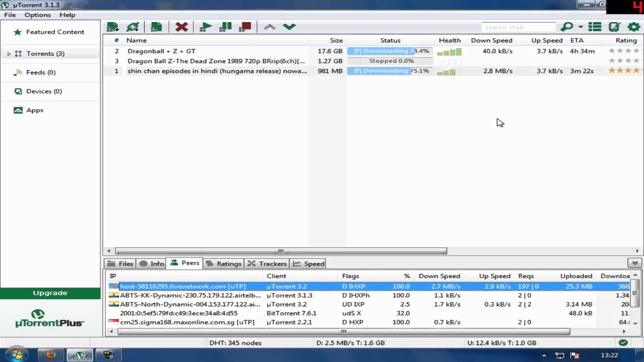Switch to the Files tab

(x=120, y=263)
